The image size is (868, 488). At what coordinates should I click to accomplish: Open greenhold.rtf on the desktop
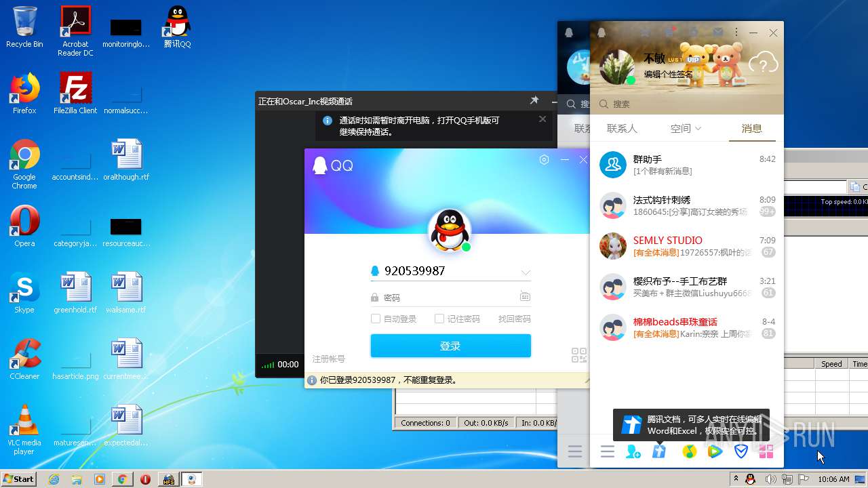coord(75,293)
